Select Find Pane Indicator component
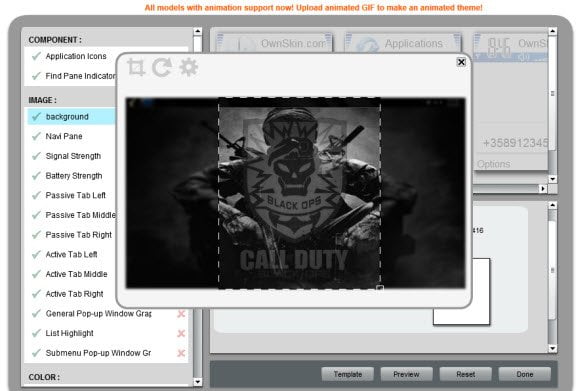 tap(72, 76)
